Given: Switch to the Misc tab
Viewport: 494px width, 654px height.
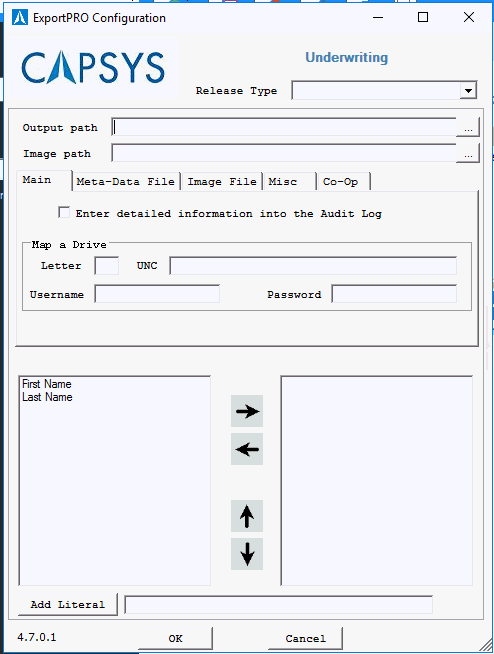Looking at the screenshot, I should [289, 181].
